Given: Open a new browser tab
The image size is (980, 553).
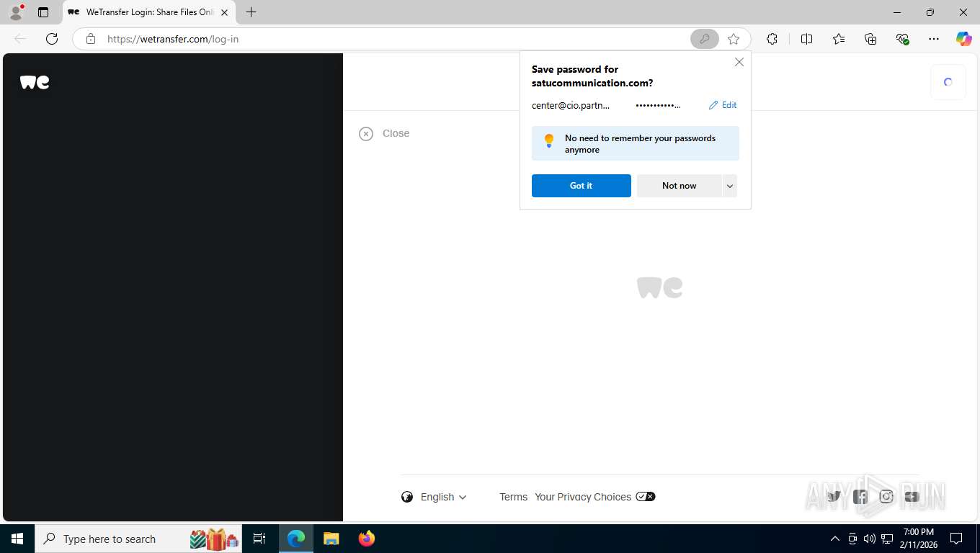Looking at the screenshot, I should pos(251,12).
